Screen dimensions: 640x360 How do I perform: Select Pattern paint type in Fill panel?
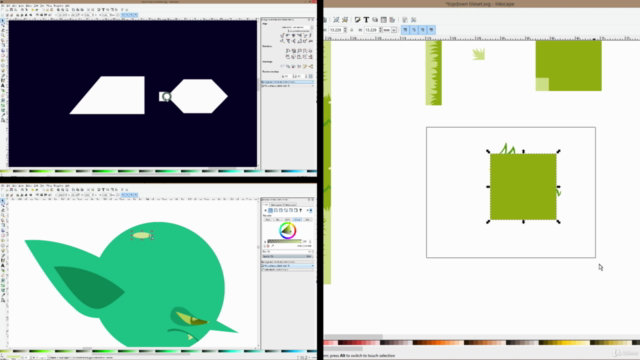coord(291,210)
